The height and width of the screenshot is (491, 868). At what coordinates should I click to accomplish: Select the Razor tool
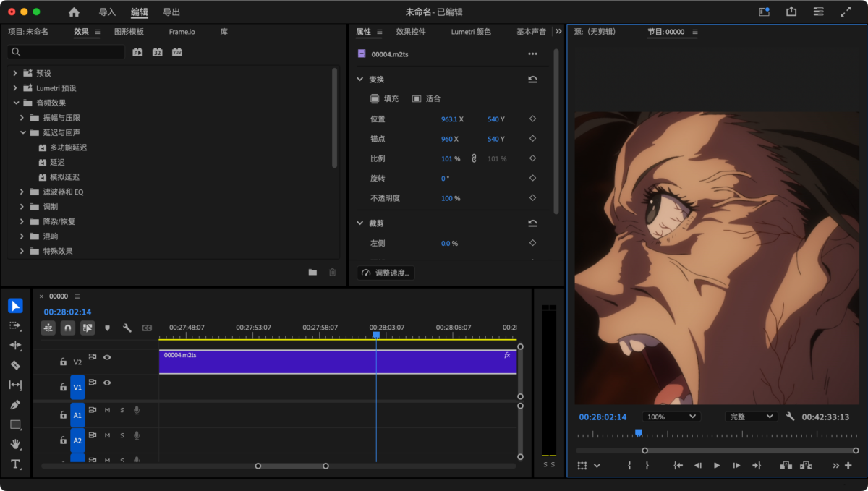(x=15, y=365)
